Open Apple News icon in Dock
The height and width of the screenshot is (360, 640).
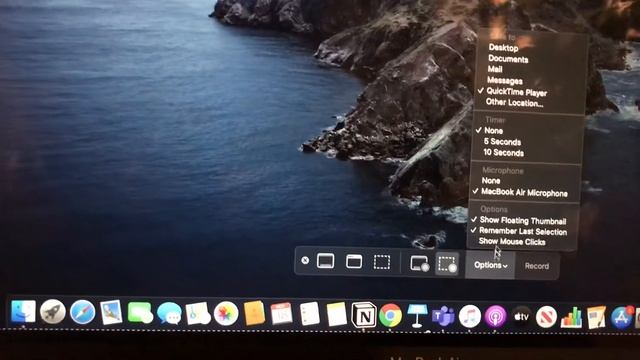[547, 317]
